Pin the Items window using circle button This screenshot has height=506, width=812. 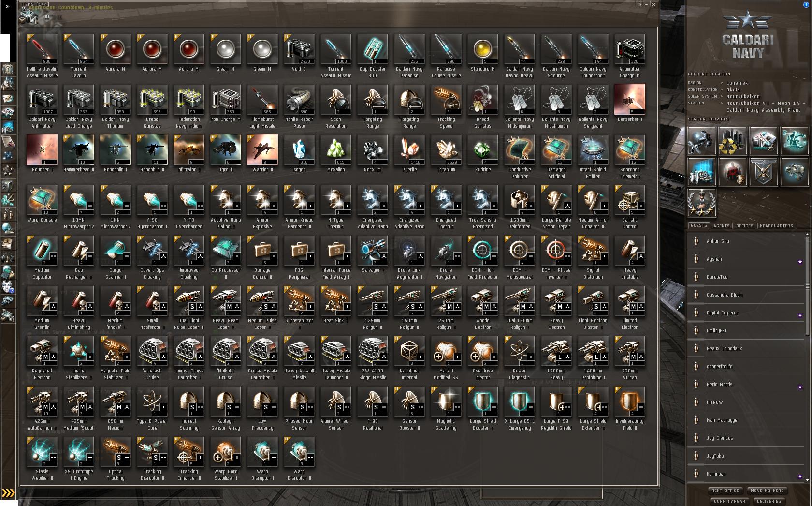click(639, 4)
